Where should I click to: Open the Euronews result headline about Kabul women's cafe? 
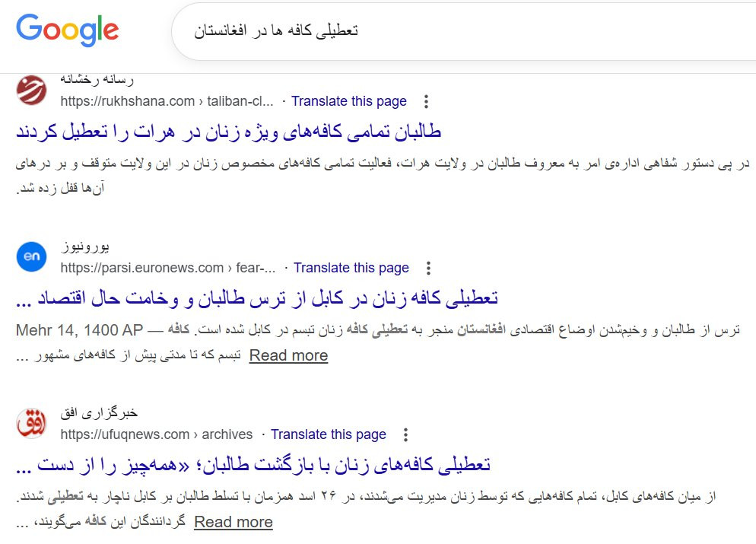point(257,298)
